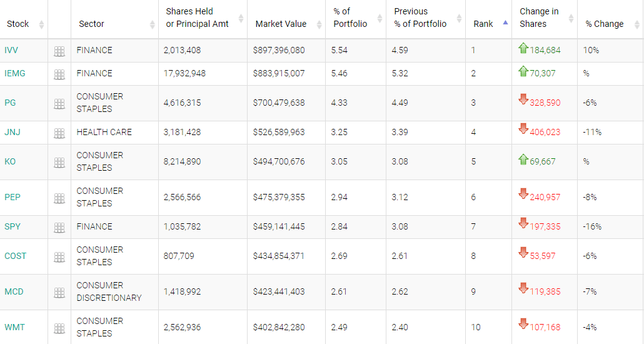The image size is (644, 344).
Task: Sort by Change in Shares column
Action: 539,18
